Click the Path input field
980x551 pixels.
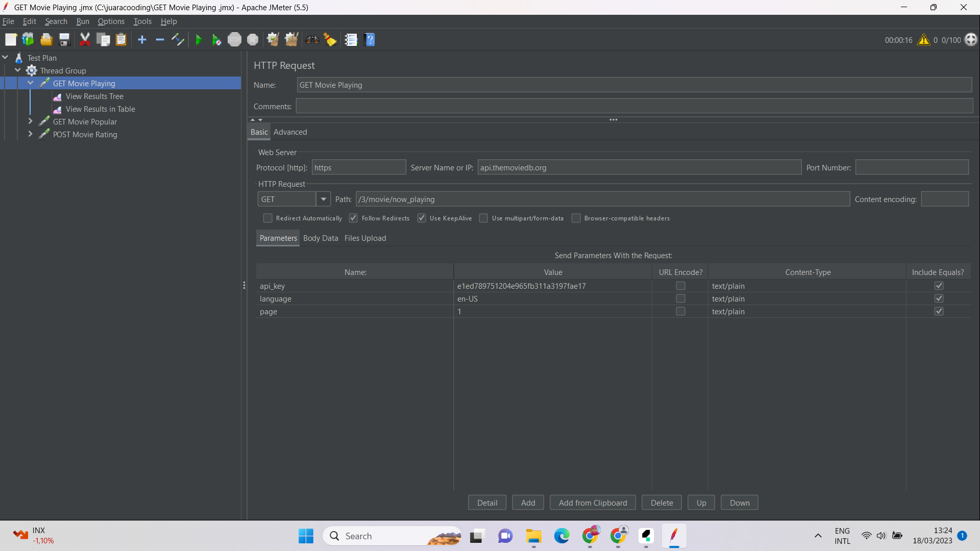pos(602,199)
